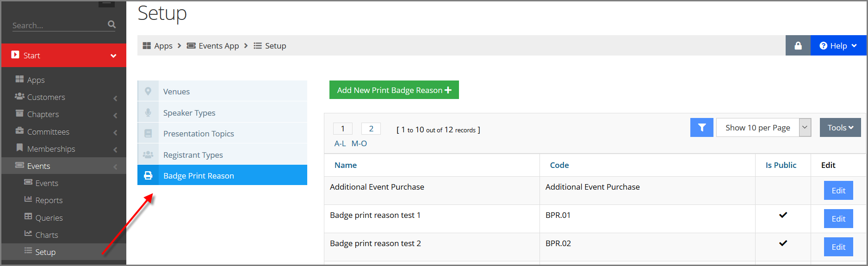Filter records by M-O letters
The width and height of the screenshot is (868, 266).
click(359, 143)
